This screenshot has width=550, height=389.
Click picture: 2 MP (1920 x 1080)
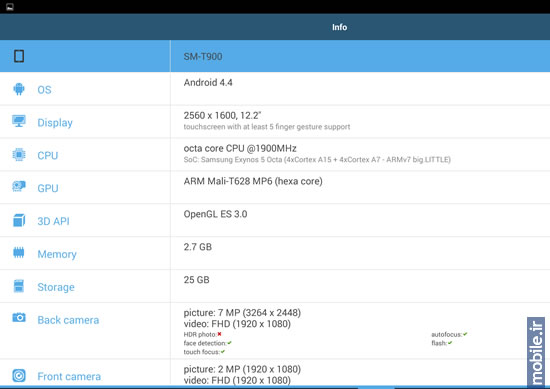click(x=242, y=369)
